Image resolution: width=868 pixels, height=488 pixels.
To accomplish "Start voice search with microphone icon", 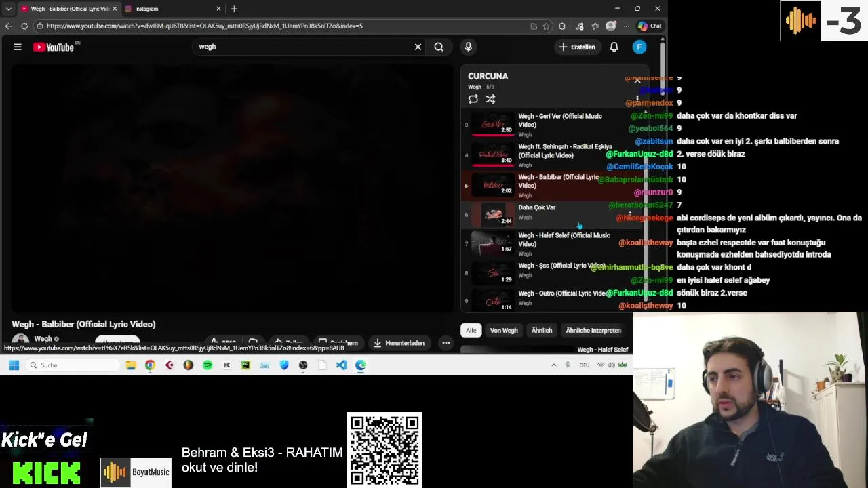I will [468, 47].
